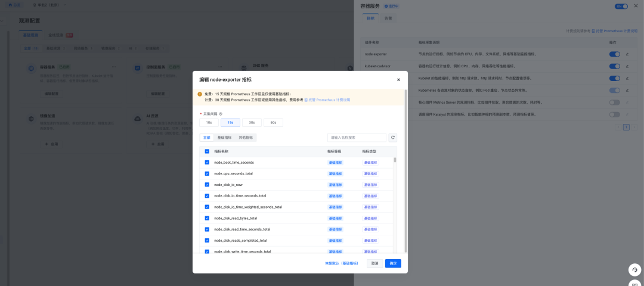Filter by 基础资源 category

[55, 48]
